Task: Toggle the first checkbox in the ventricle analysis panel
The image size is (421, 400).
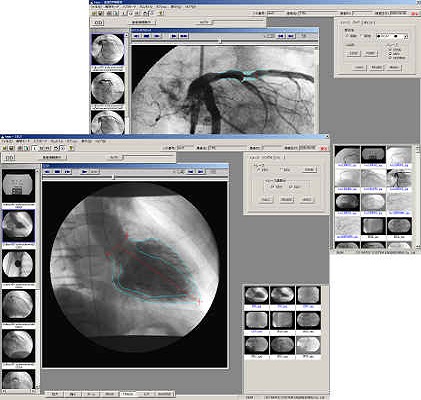Action: (x=272, y=187)
